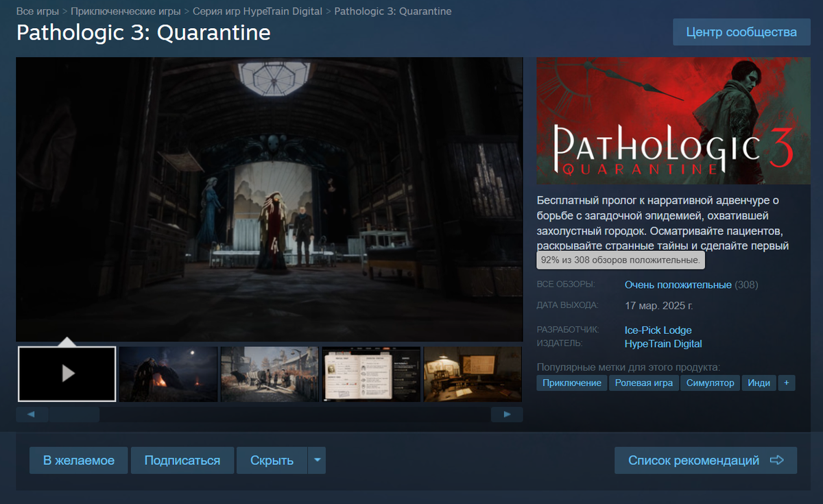
Task: Click the 'Популярные метки для этого продукта:' label
Action: pos(628,367)
